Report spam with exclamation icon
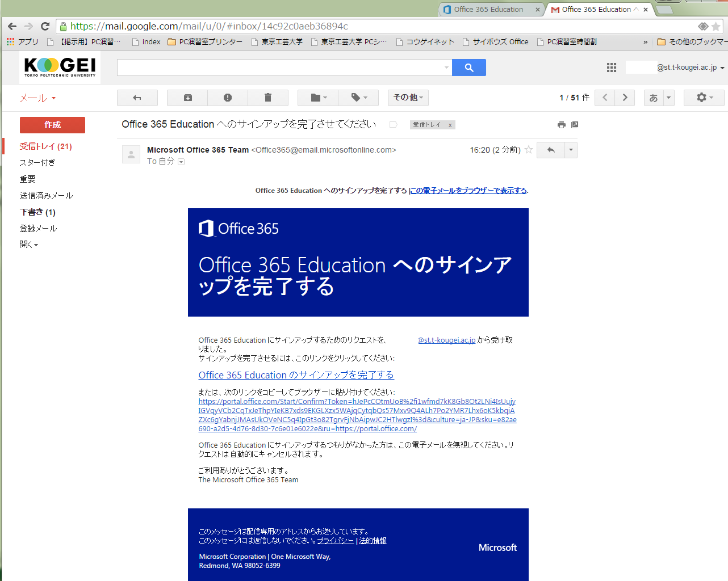The image size is (728, 581). click(x=228, y=98)
